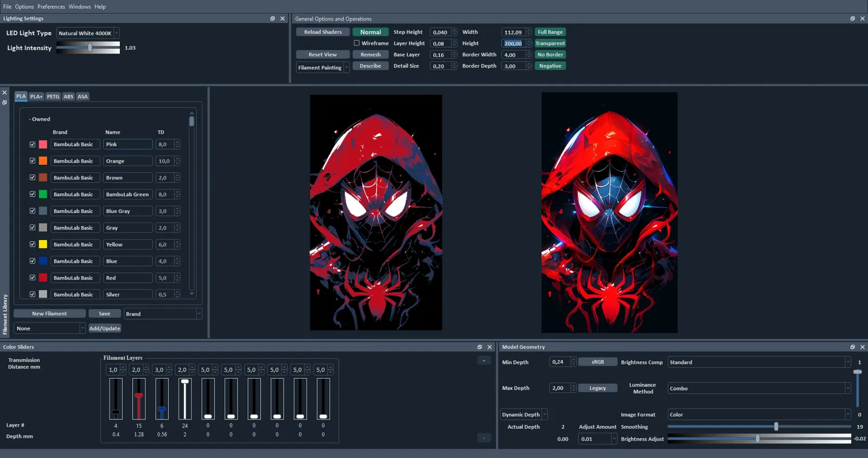Pick the Yellow filament color swatch
868x458 pixels.
pos(43,244)
